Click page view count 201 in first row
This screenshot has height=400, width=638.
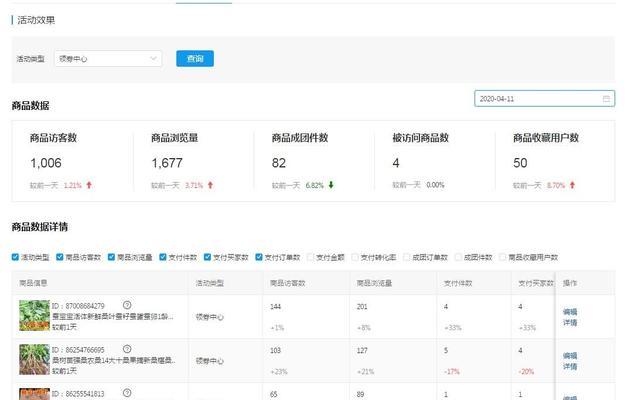[x=362, y=306]
